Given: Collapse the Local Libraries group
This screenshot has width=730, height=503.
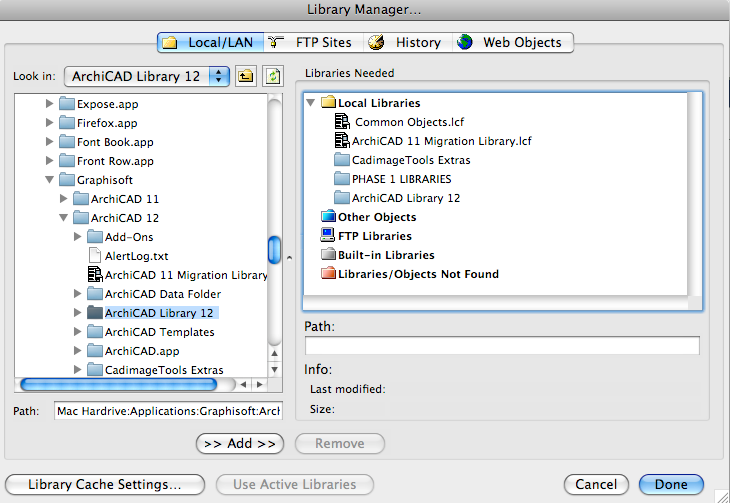Looking at the screenshot, I should [x=311, y=102].
